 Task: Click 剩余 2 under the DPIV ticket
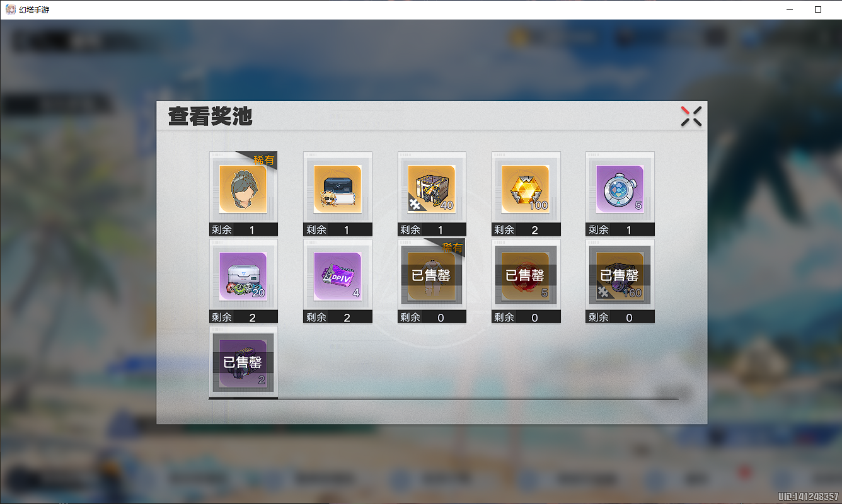coord(338,318)
